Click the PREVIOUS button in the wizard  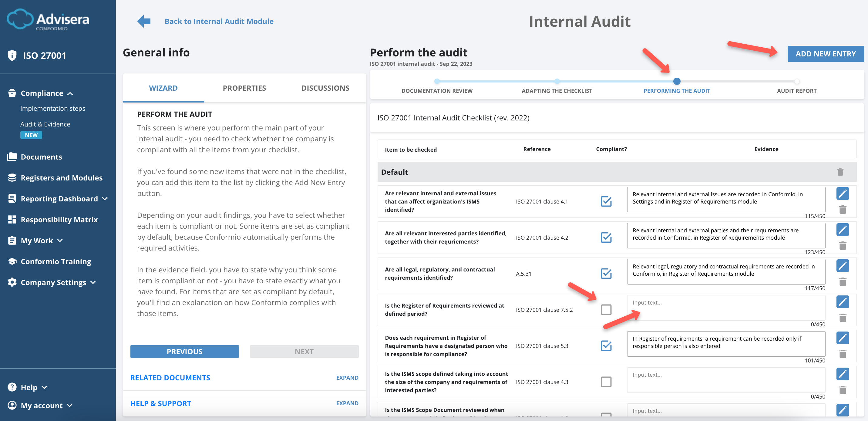pos(184,351)
